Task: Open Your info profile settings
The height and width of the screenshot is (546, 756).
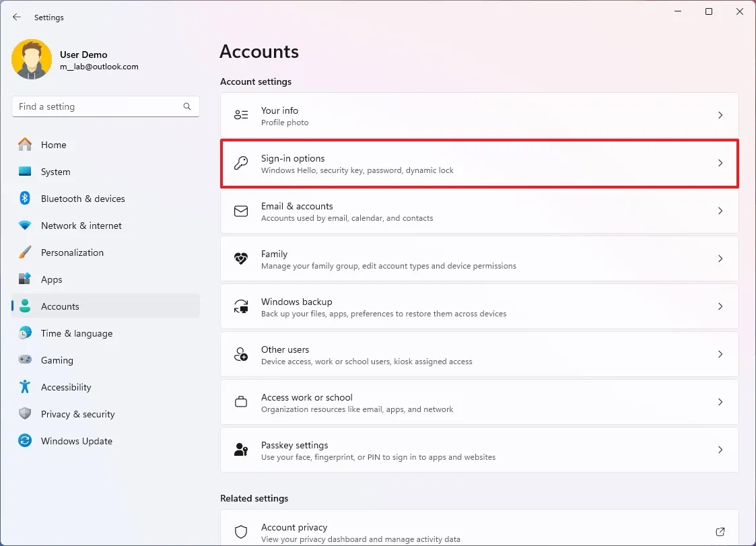Action: [479, 115]
